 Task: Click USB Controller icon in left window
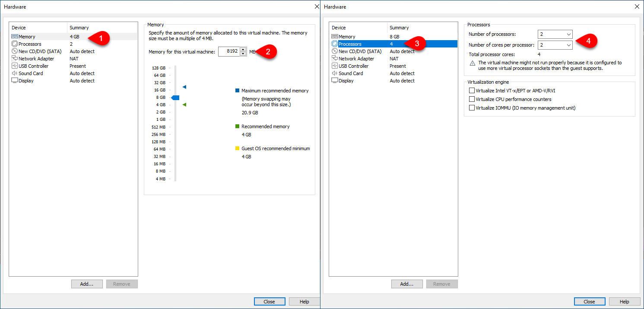coord(14,66)
